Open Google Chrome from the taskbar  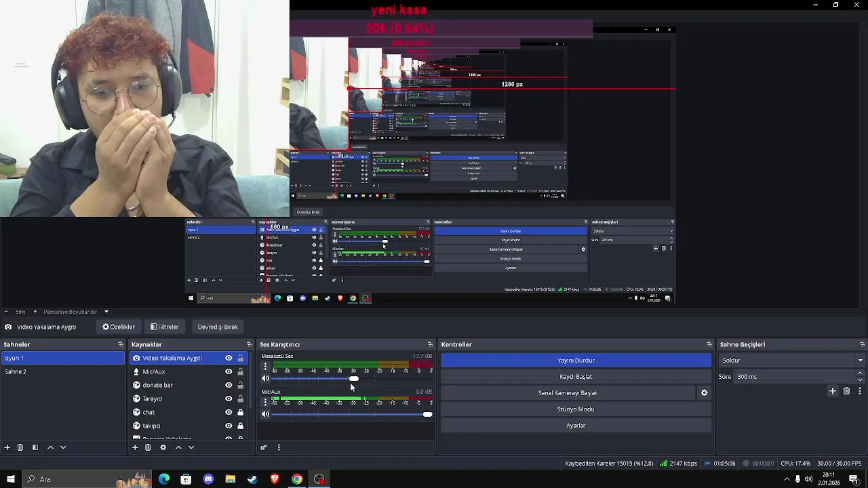[x=297, y=479]
